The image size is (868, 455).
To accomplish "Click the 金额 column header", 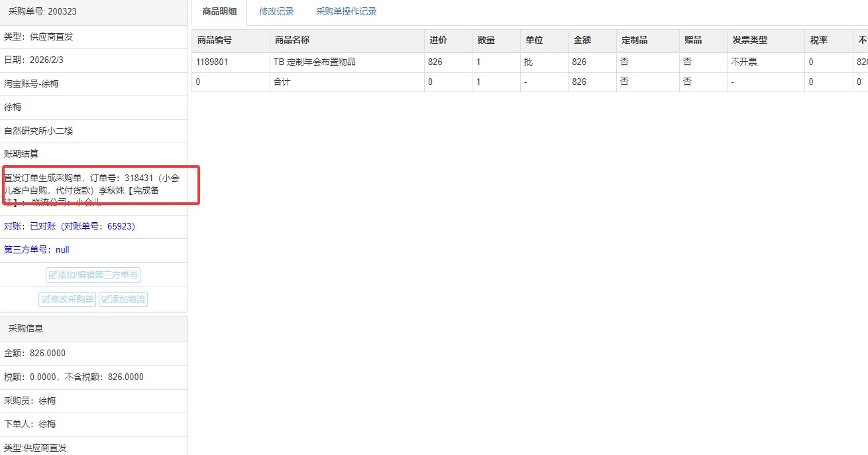I will point(582,40).
